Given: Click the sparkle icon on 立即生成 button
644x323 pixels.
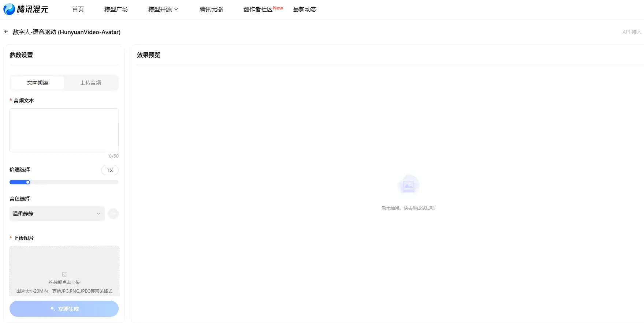Looking at the screenshot, I should click(53, 309).
